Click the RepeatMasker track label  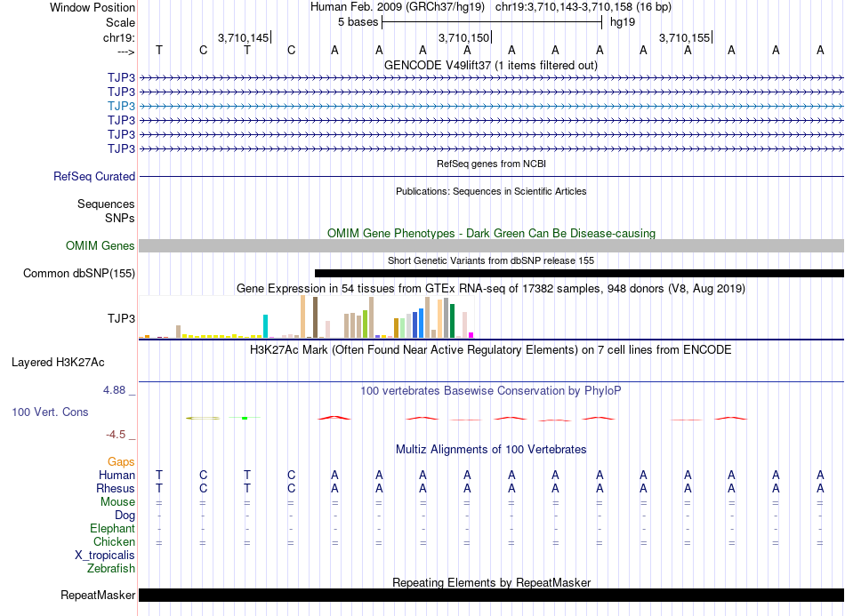point(98,595)
